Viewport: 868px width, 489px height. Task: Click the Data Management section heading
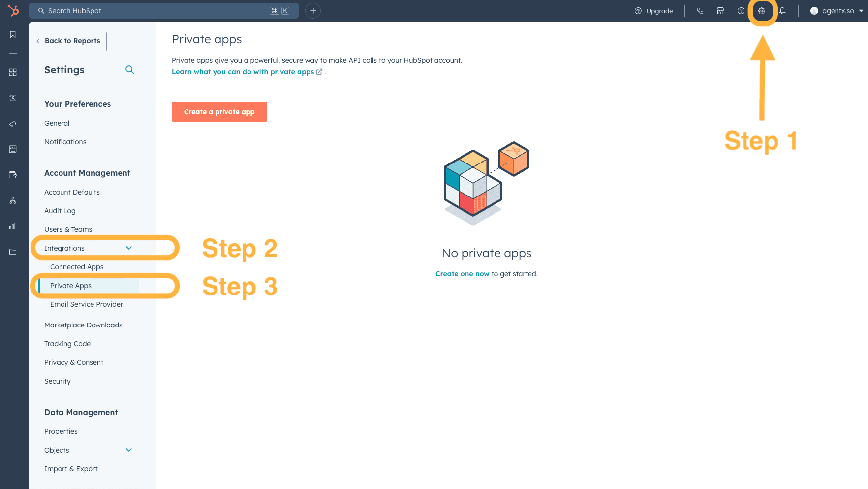(81, 412)
